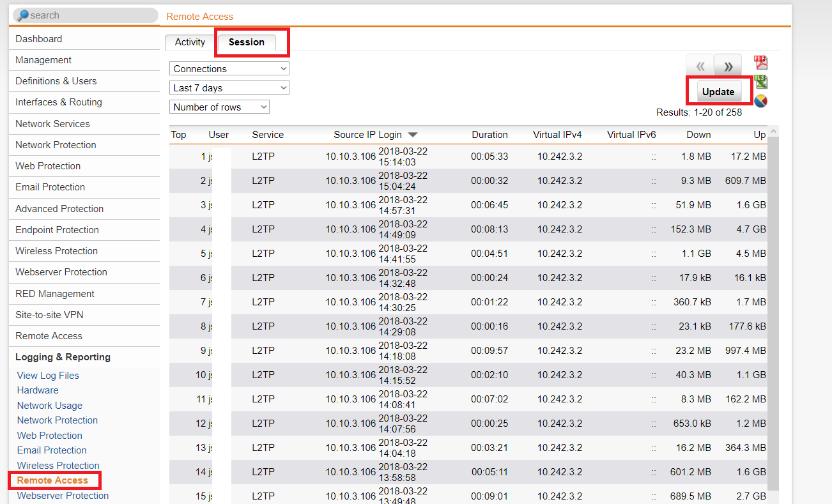Open Endpoint Protection menu
This screenshot has height=504, width=832.
click(84, 230)
